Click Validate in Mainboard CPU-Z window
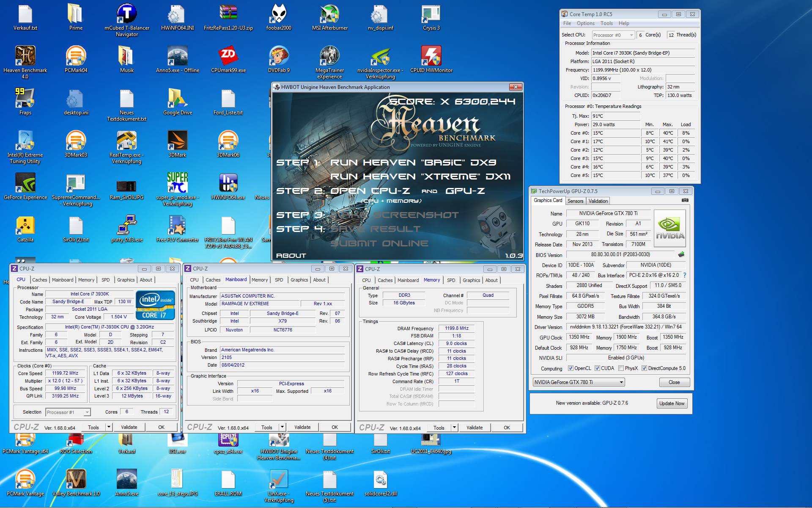The height and width of the screenshot is (508, 812). (x=302, y=427)
